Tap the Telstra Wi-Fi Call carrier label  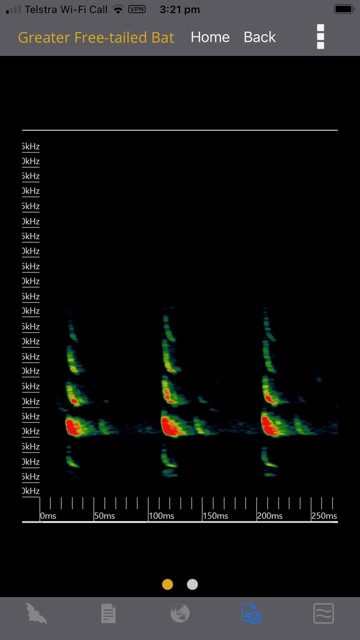[x=66, y=9]
